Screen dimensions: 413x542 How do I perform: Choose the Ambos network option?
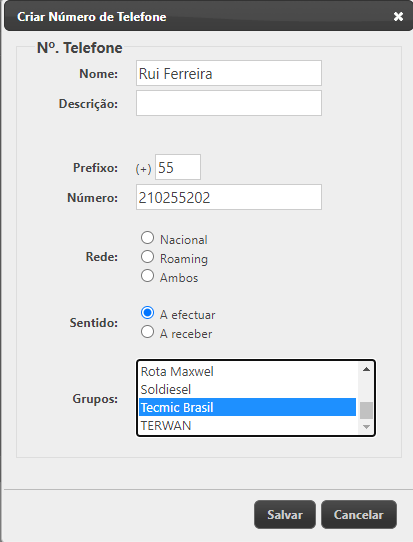tap(148, 276)
